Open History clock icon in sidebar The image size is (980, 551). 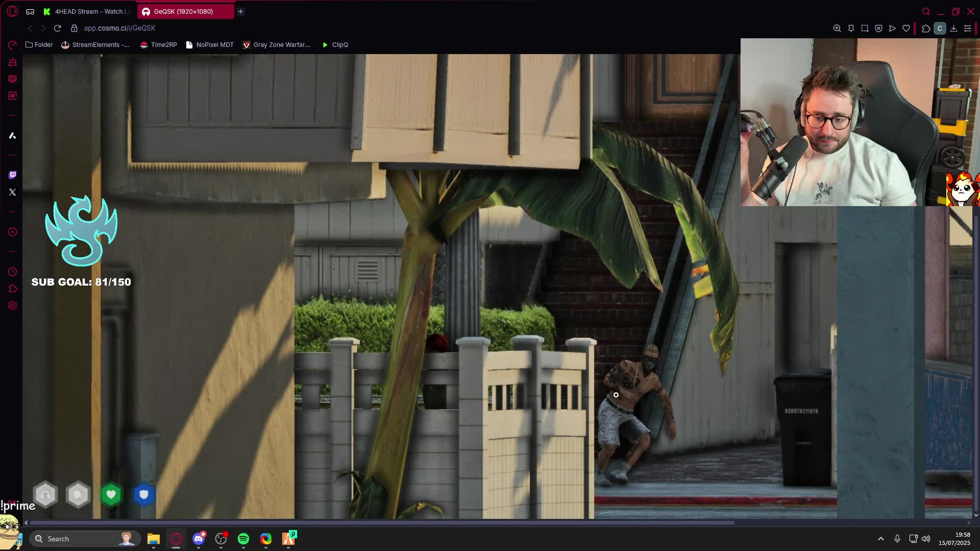12,272
